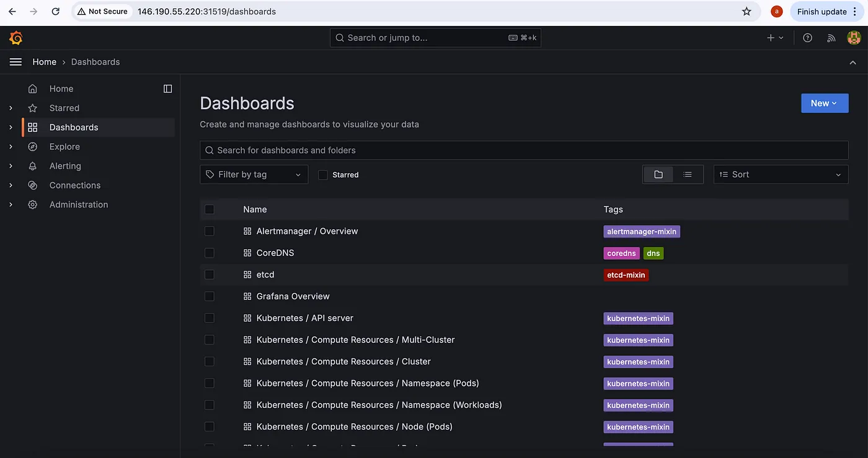Viewport: 868px width, 458px height.
Task: Open the Alertmanager / Overview dashboard
Action: coord(307,231)
